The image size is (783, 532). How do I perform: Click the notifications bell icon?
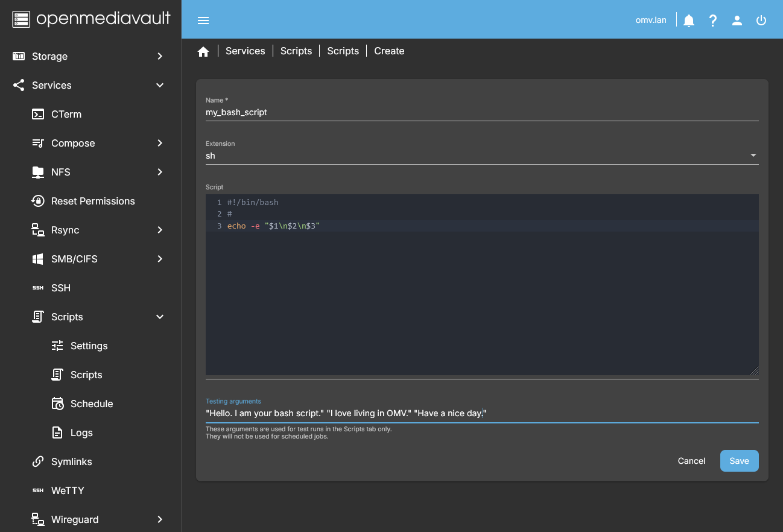tap(689, 21)
